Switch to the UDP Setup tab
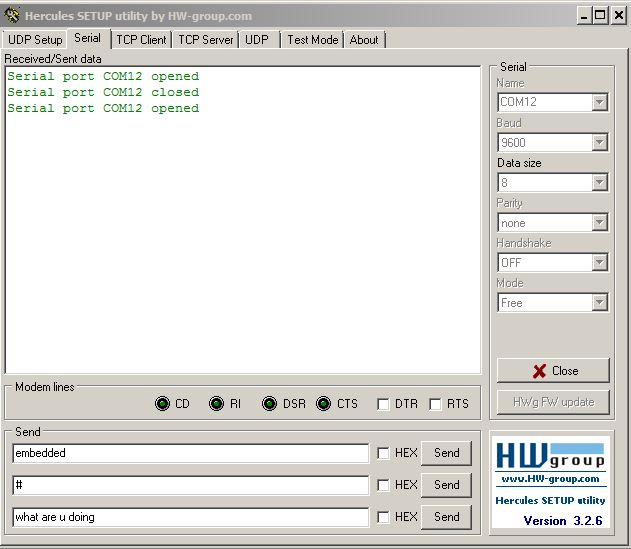The height and width of the screenshot is (549, 631). click(x=35, y=40)
